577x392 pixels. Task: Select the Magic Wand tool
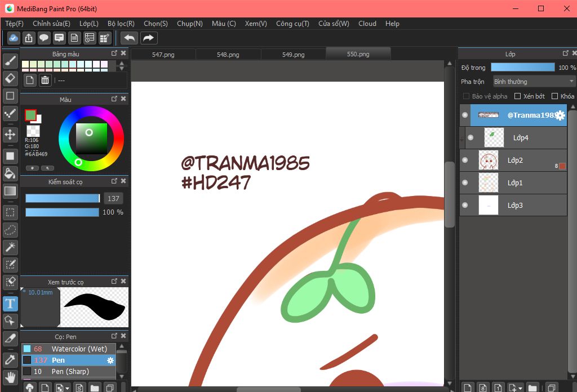(x=10, y=247)
